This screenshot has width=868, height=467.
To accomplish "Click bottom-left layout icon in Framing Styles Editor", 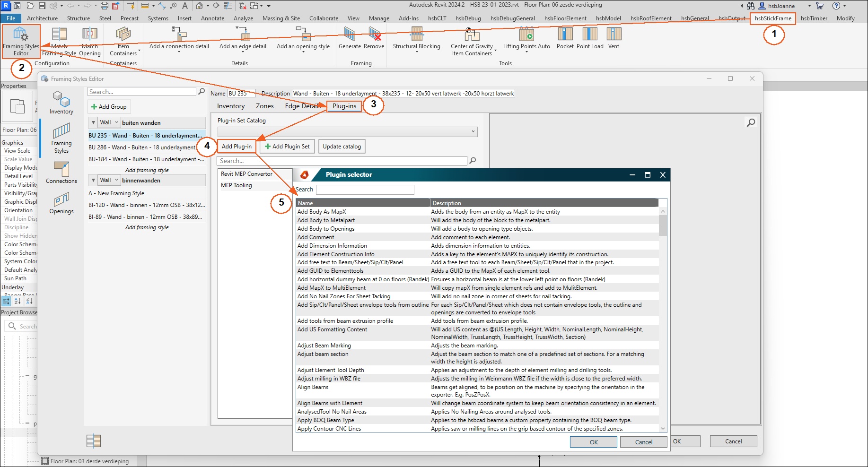I will 94,441.
